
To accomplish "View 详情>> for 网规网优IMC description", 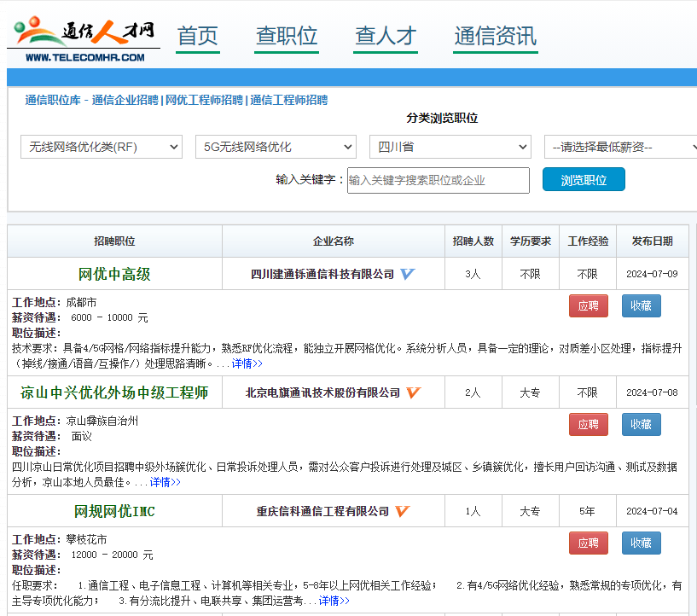I will [x=334, y=601].
